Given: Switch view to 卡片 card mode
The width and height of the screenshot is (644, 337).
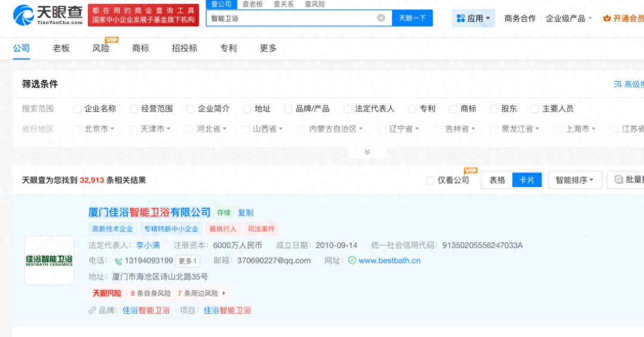Looking at the screenshot, I should point(527,180).
